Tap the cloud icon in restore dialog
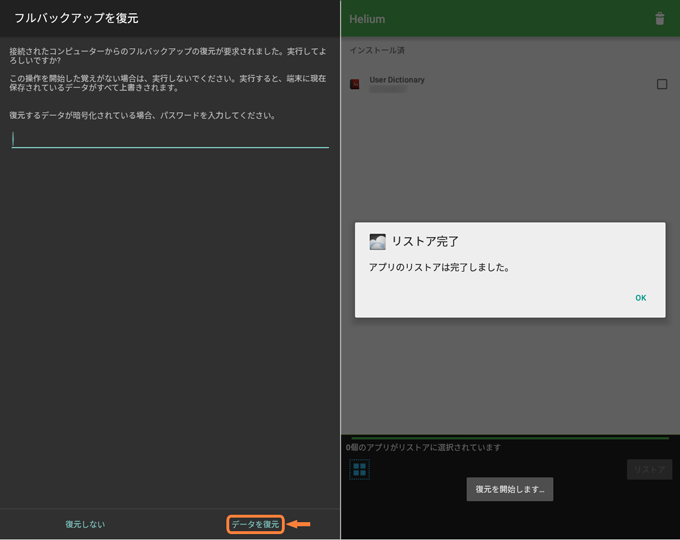Image resolution: width=680 pixels, height=540 pixels. [377, 242]
